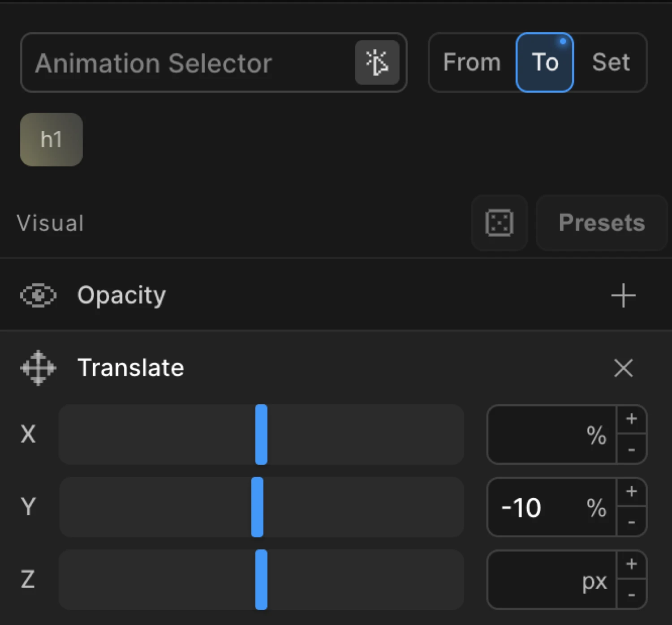
Task: Enable the Set state
Action: [611, 63]
